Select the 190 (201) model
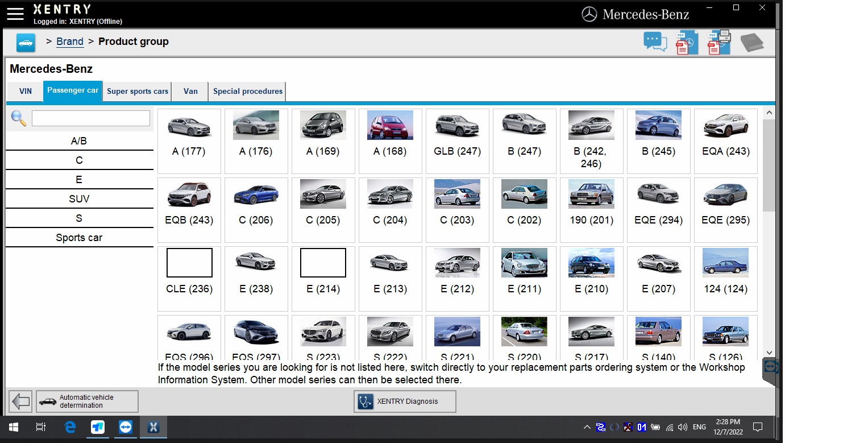The width and height of the screenshot is (868, 443). pyautogui.click(x=592, y=210)
